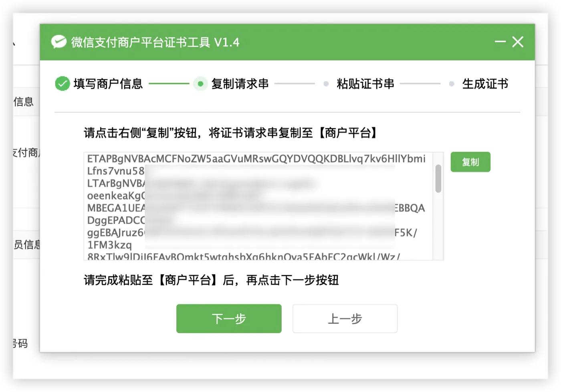This screenshot has width=561, height=392.
Task: Close the certificate tool window
Action: pos(518,42)
